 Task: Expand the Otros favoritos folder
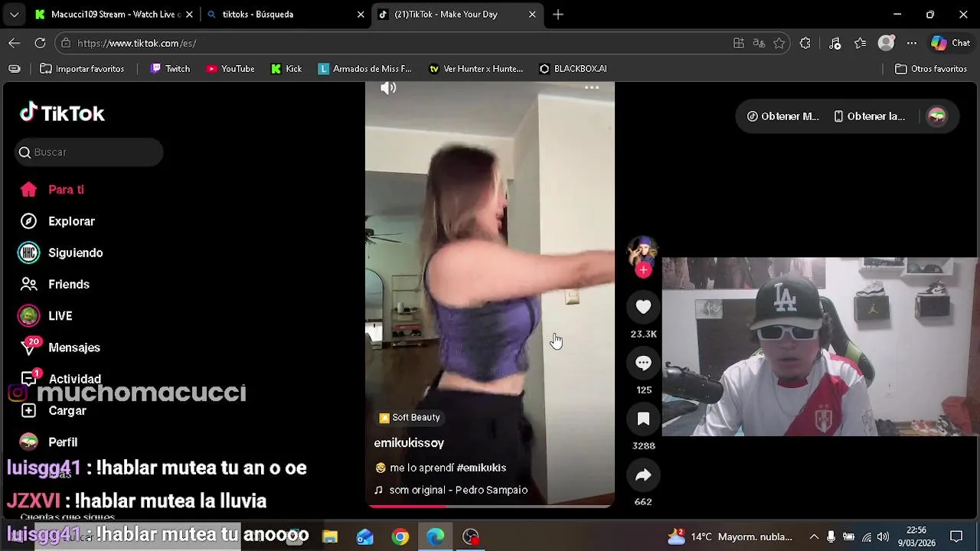point(931,69)
